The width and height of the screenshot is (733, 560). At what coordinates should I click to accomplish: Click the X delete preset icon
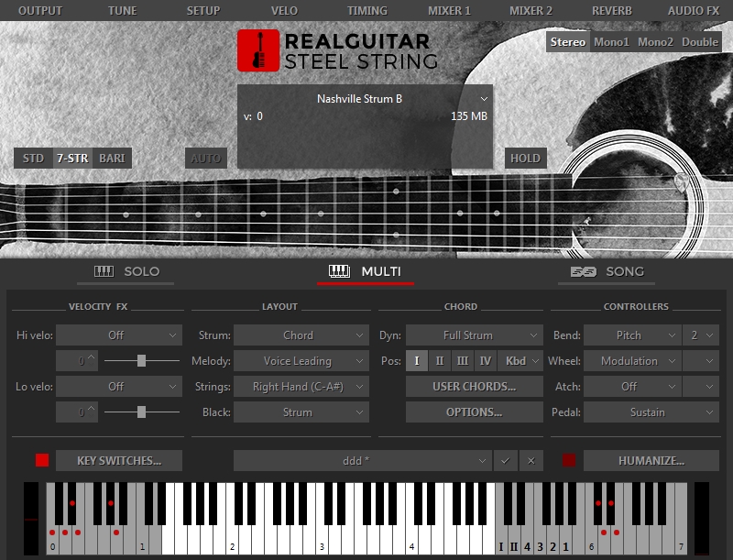pos(531,460)
